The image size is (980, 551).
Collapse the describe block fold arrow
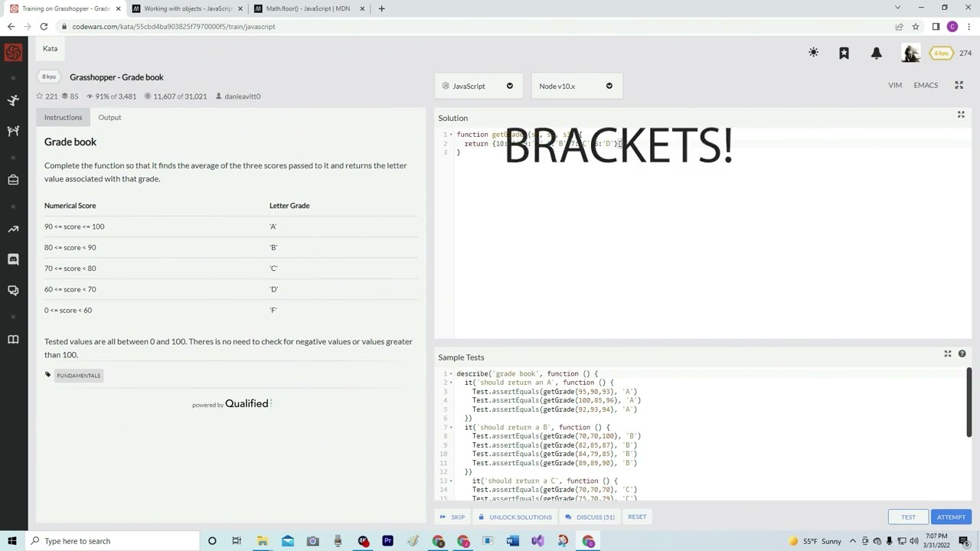tap(451, 373)
